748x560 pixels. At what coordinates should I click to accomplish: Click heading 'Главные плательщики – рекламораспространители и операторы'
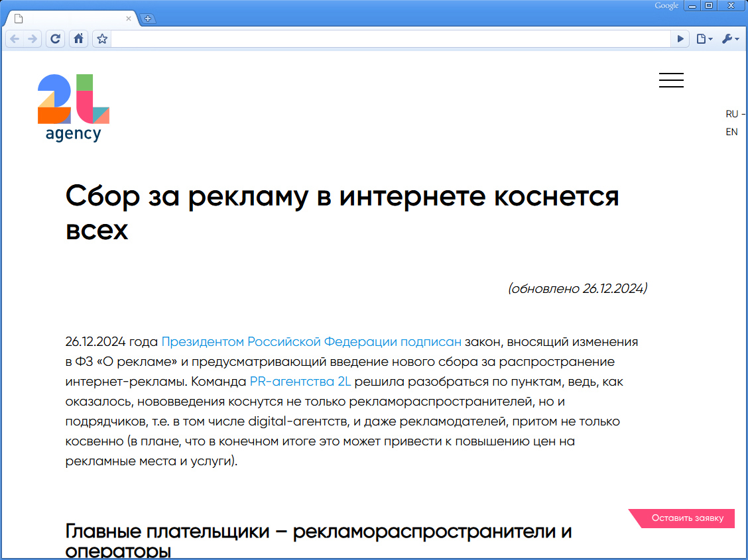click(x=319, y=541)
